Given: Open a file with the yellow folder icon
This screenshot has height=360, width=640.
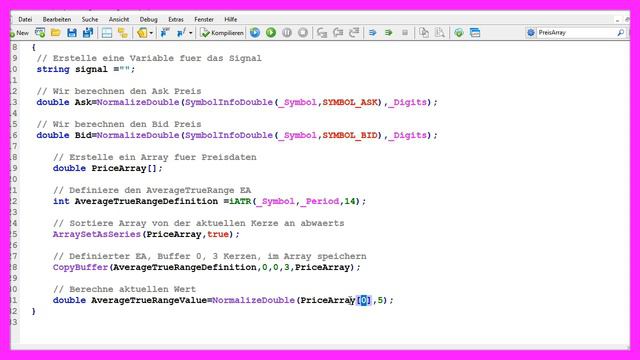Looking at the screenshot, I should click(56, 33).
